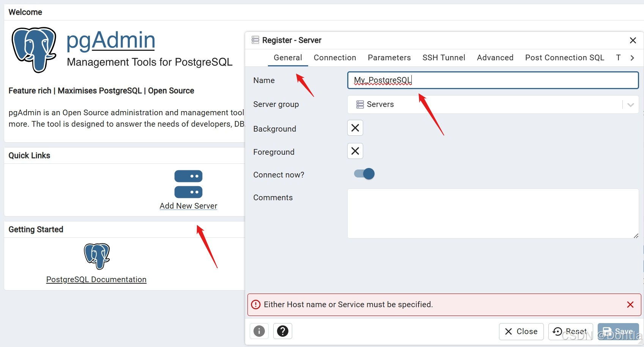Select the General tab
Image resolution: width=644 pixels, height=347 pixels.
[x=288, y=58]
